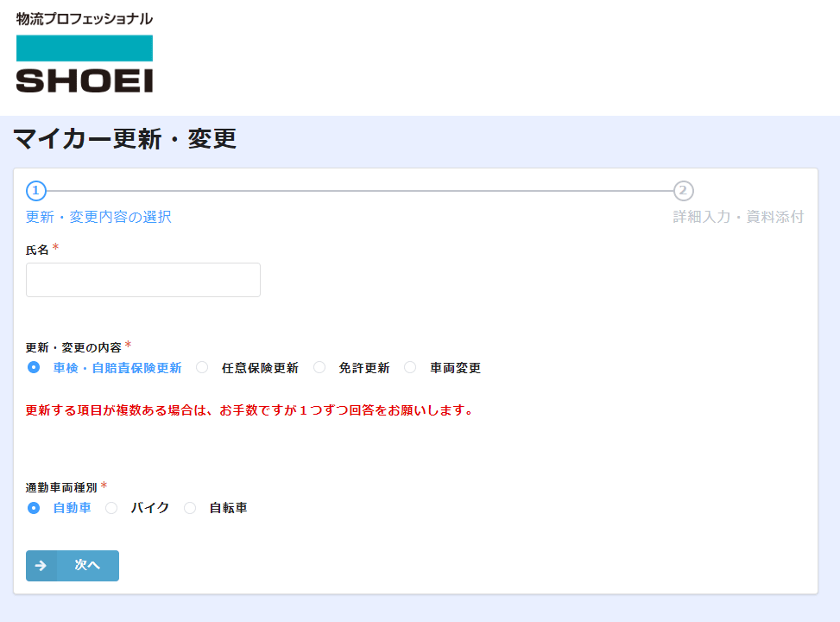Click the red multiple-items notice text
This screenshot has height=622, width=840.
(x=250, y=410)
